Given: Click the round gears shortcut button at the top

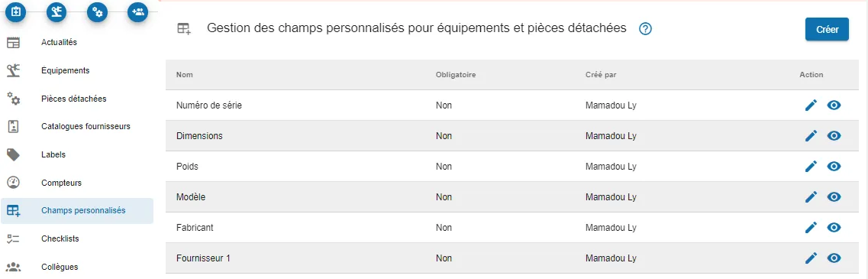Looking at the screenshot, I should [x=98, y=12].
